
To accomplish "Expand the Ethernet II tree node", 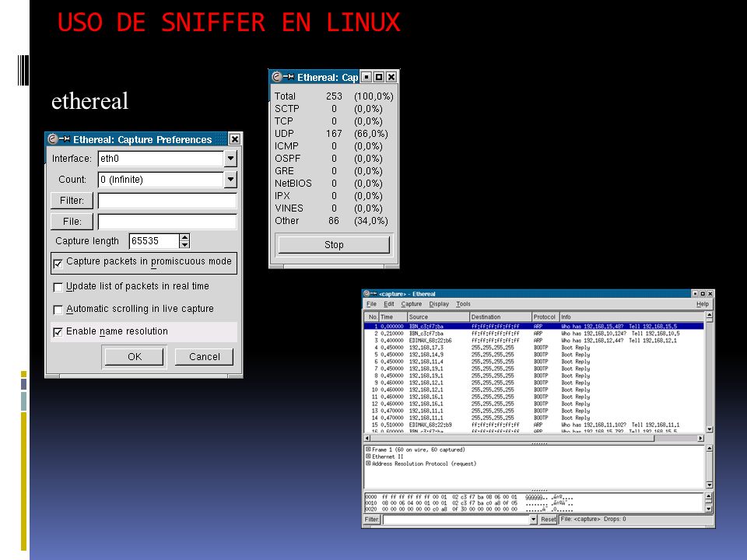I will tap(368, 457).
